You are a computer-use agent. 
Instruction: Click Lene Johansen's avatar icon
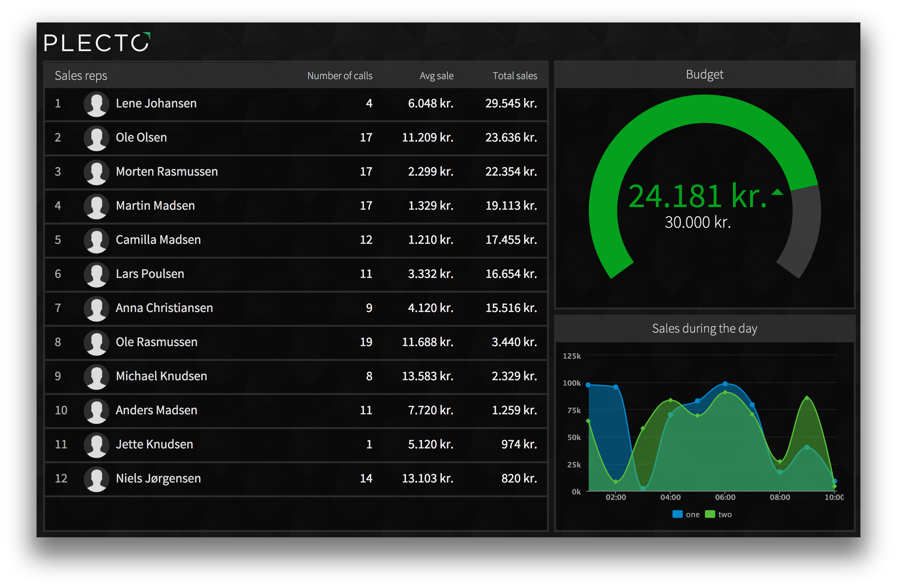[97, 104]
